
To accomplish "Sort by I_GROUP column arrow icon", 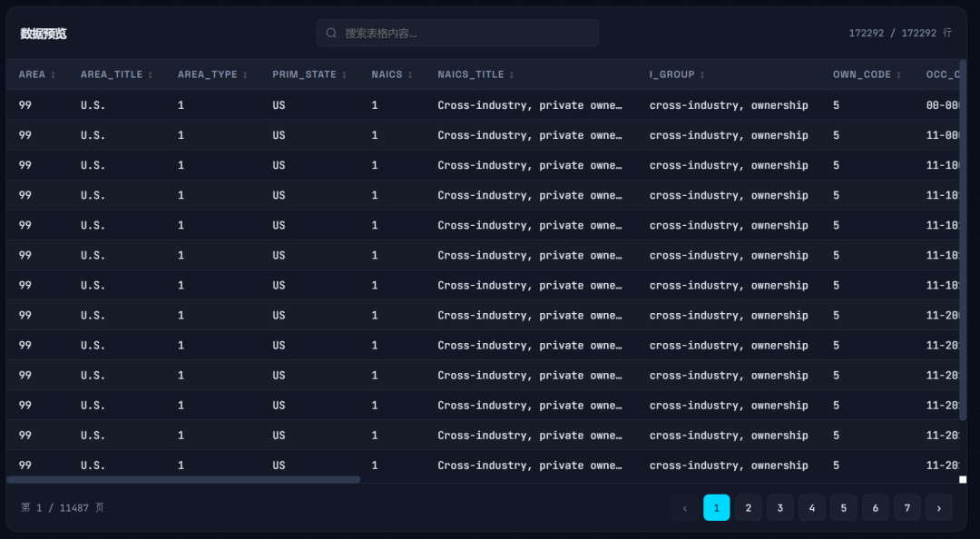I will (x=702, y=75).
